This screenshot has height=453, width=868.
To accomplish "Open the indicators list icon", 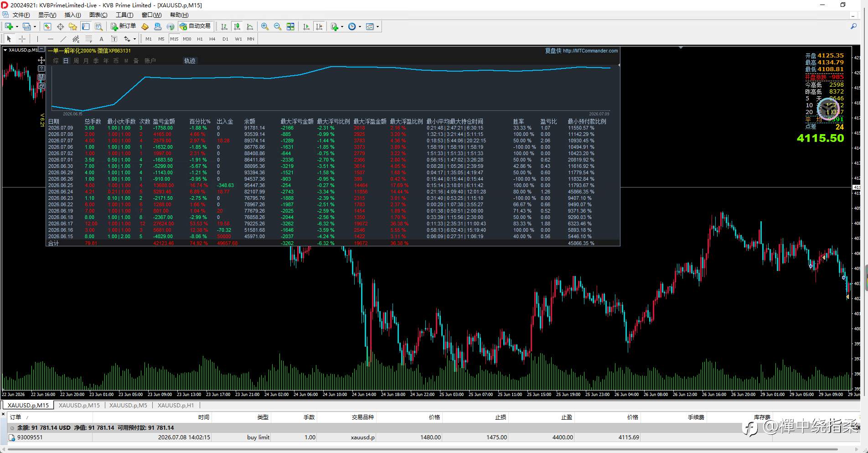I will tap(335, 26).
